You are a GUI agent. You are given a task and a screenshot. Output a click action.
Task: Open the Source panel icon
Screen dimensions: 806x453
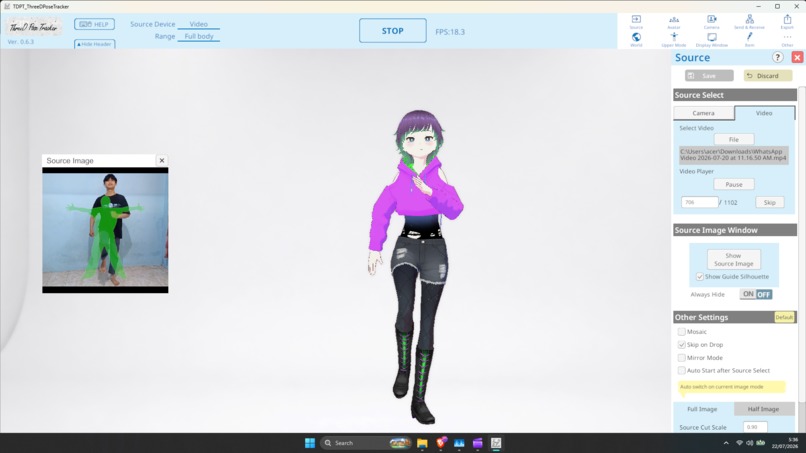coord(636,21)
